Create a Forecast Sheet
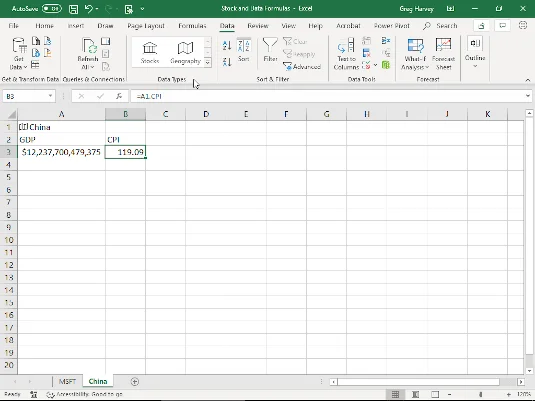Screen dimensions: 535x401 [x=443, y=54]
